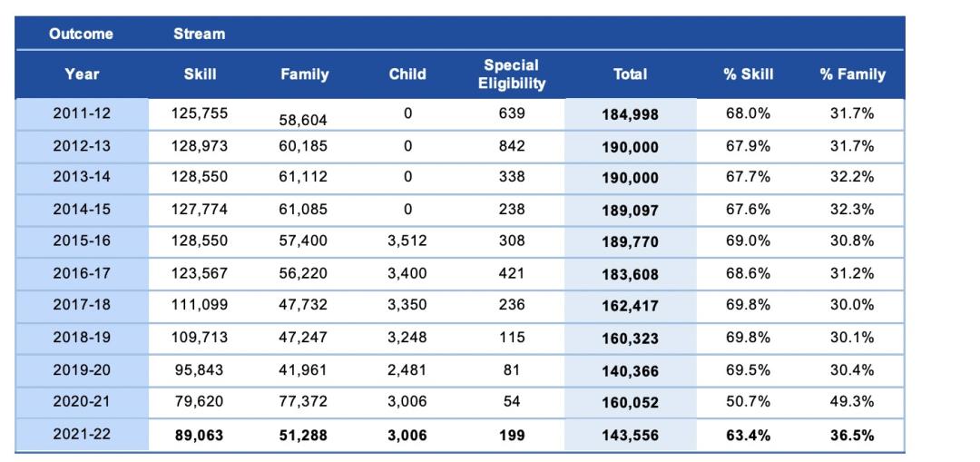Select the Child column header
Image resolution: width=980 pixels, height=462 pixels.
(x=407, y=74)
